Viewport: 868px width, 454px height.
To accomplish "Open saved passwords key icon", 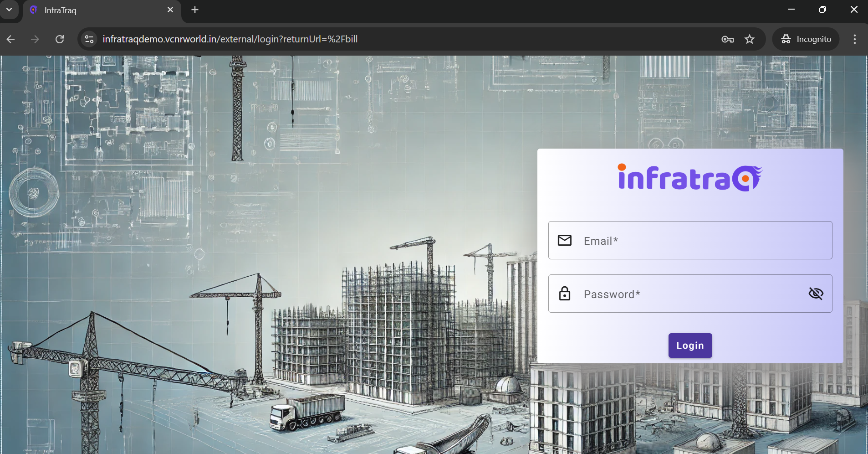I will click(728, 39).
